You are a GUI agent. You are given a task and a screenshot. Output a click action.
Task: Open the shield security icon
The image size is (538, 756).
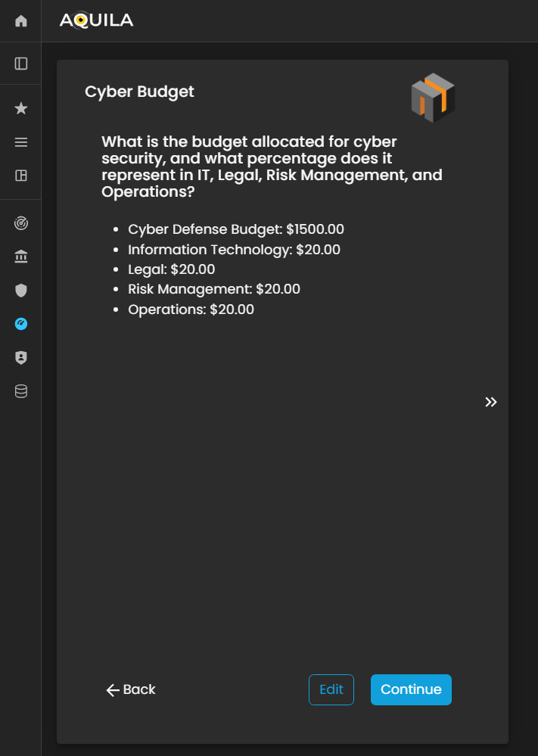pyautogui.click(x=21, y=291)
